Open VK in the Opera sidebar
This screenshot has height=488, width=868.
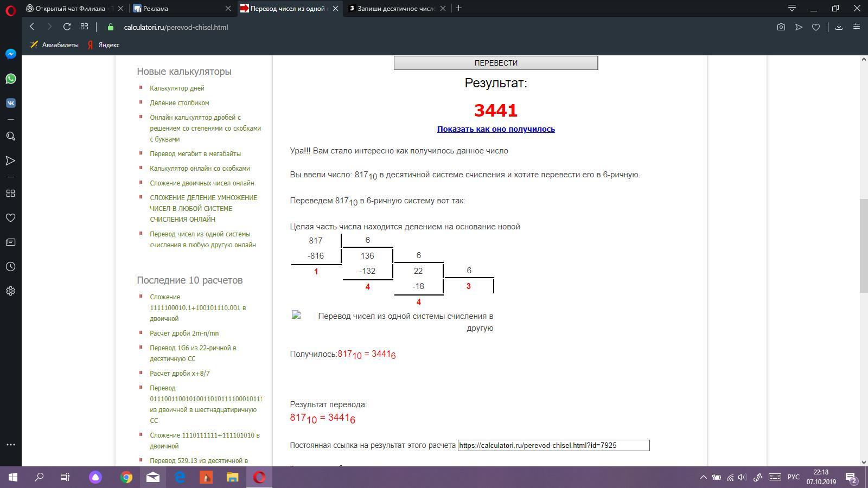pyautogui.click(x=10, y=103)
